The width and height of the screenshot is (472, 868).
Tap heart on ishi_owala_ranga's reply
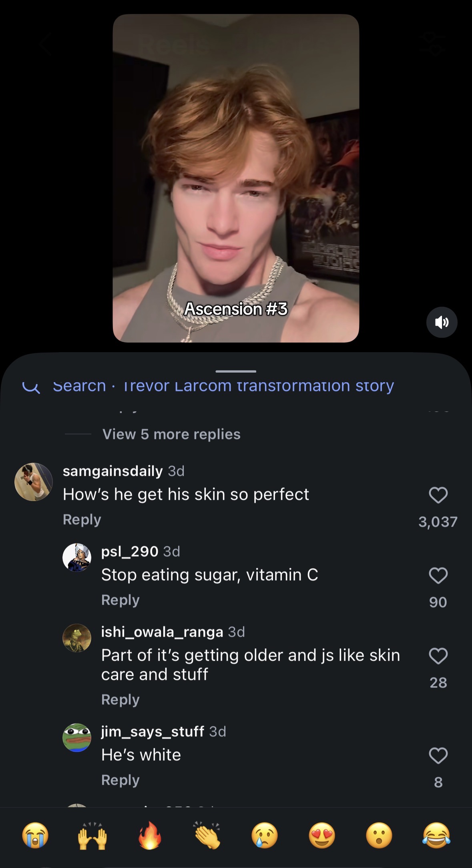[438, 656]
